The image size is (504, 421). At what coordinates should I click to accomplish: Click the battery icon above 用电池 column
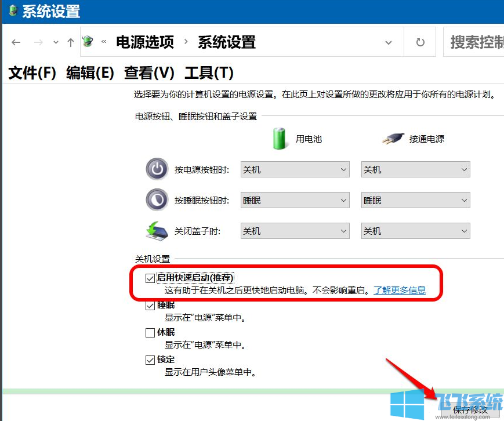pos(278,138)
